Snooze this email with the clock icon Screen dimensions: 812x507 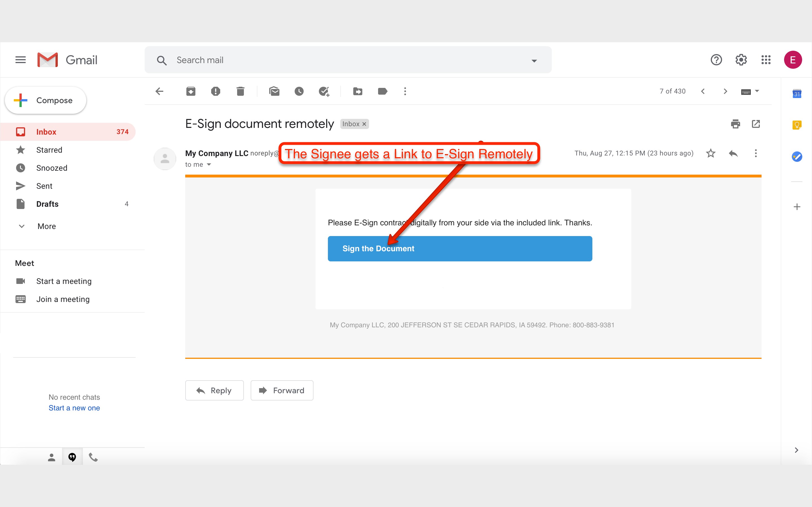tap(299, 91)
